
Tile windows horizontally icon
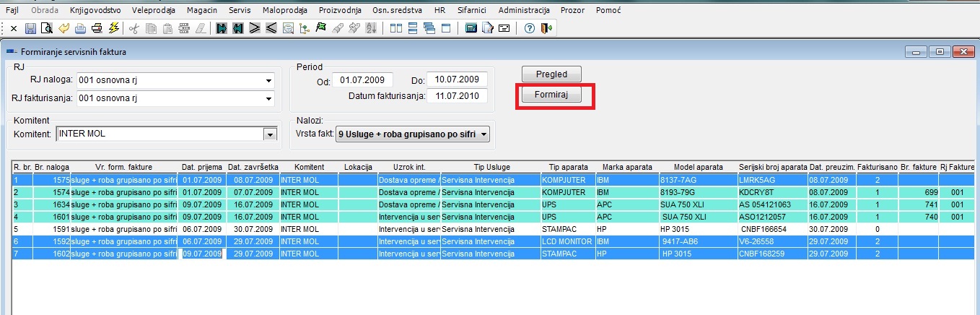413,29
